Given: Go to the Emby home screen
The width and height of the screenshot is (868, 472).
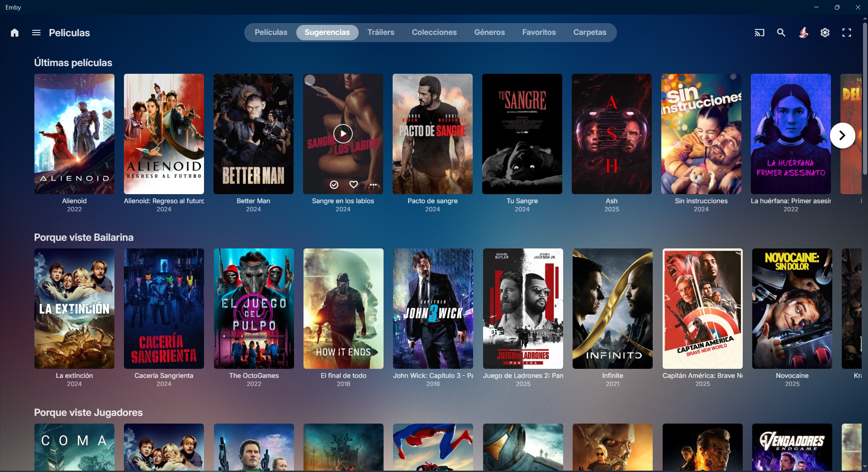Looking at the screenshot, I should click(14, 33).
